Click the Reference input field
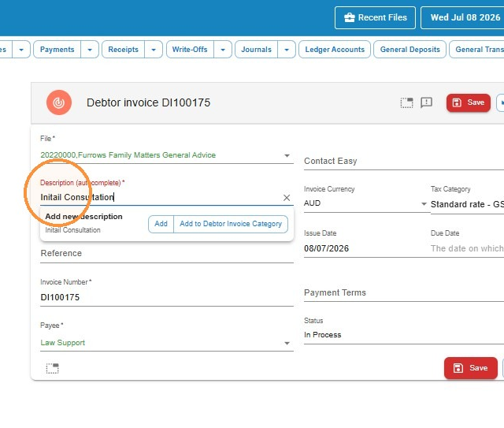Viewport: 504px width, 428px height. tap(167, 253)
